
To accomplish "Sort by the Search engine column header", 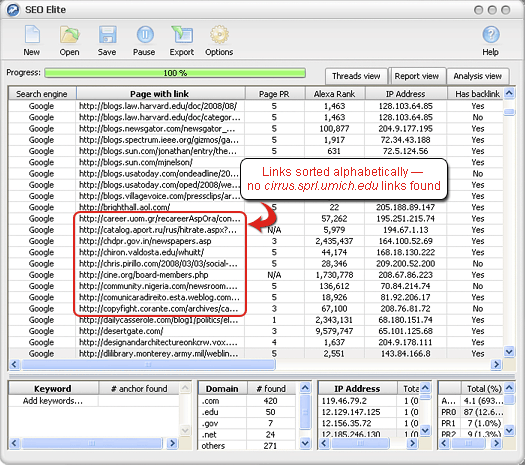I will (x=42, y=94).
